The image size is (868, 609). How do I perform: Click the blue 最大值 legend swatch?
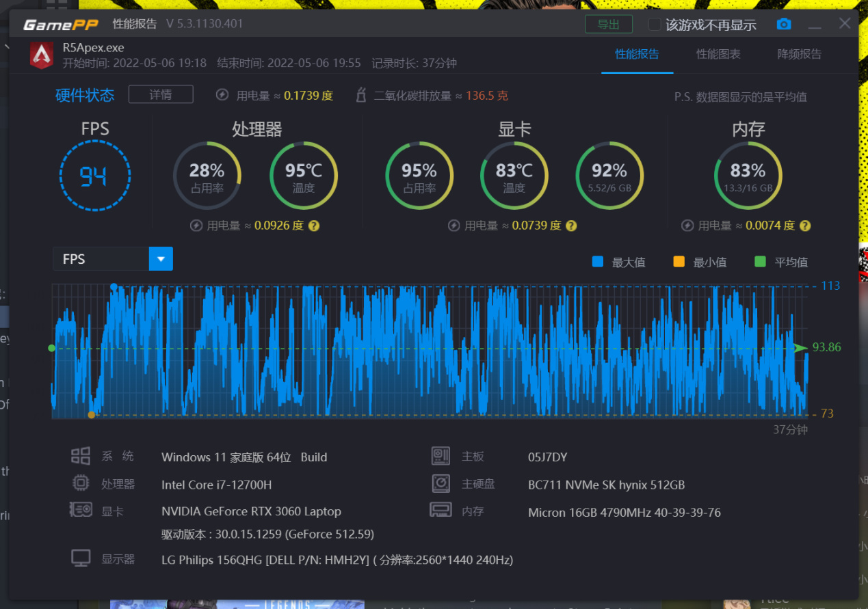coord(598,261)
